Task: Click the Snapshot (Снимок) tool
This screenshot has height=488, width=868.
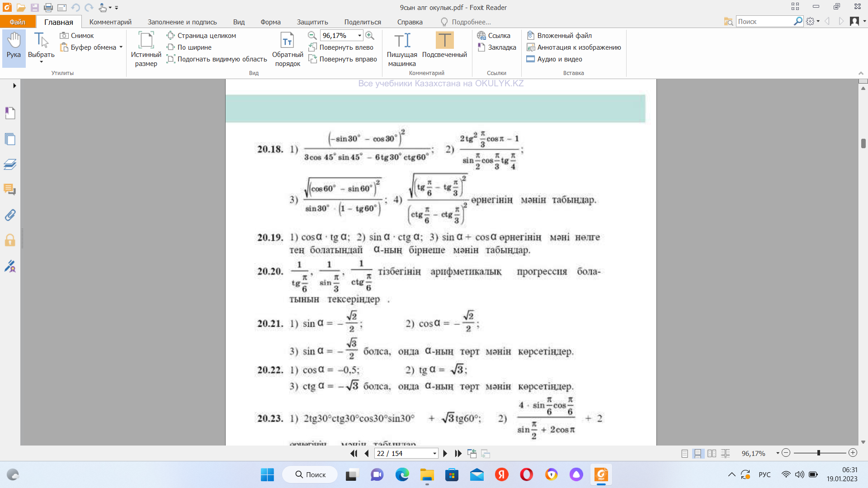Action: pyautogui.click(x=77, y=35)
